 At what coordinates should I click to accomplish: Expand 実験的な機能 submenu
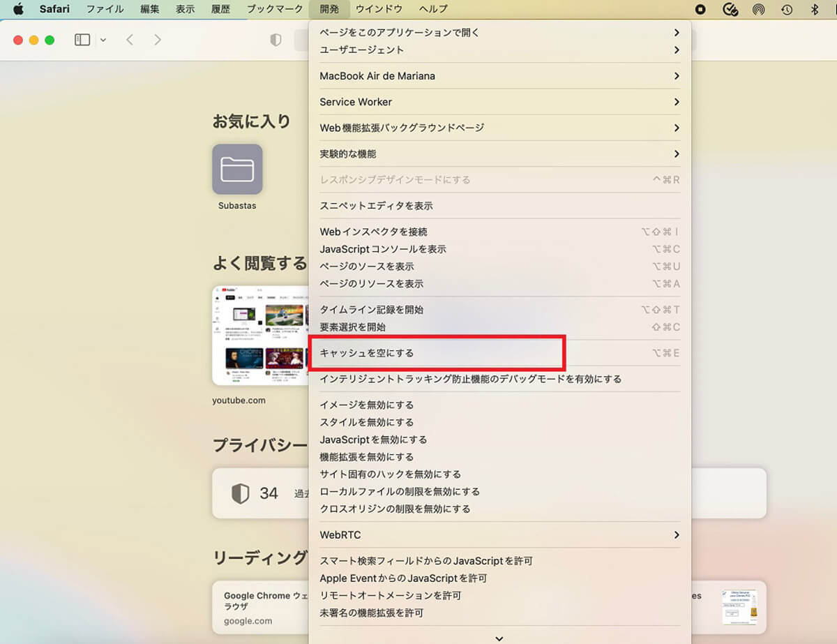coord(500,153)
